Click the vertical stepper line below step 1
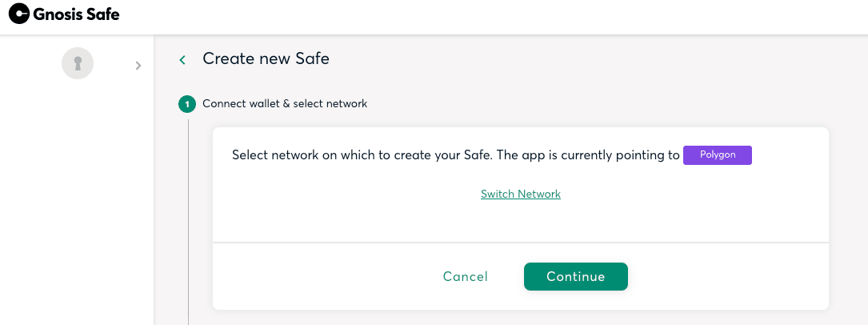Viewport: 868px width, 325px height. point(188,222)
